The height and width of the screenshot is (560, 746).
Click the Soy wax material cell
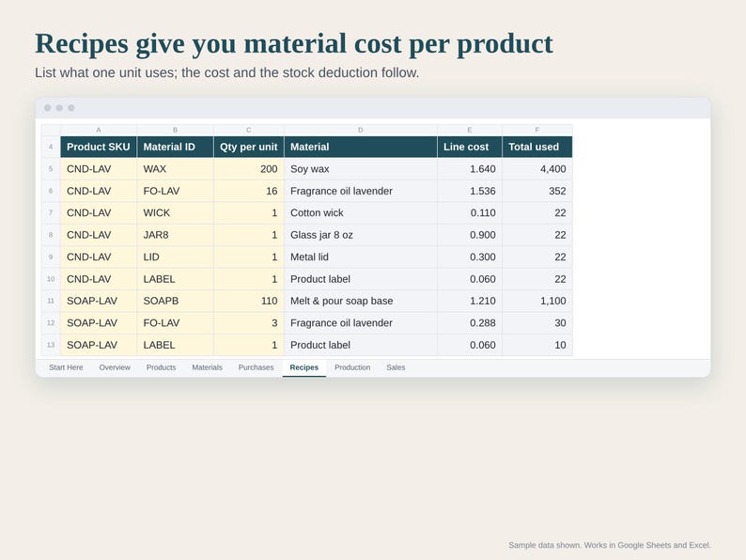pos(361,169)
